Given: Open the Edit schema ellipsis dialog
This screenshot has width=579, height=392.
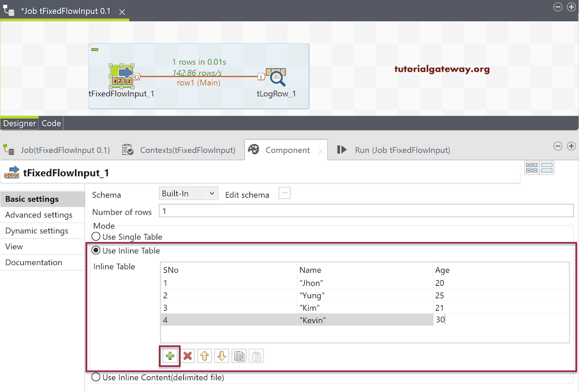Looking at the screenshot, I should [284, 193].
